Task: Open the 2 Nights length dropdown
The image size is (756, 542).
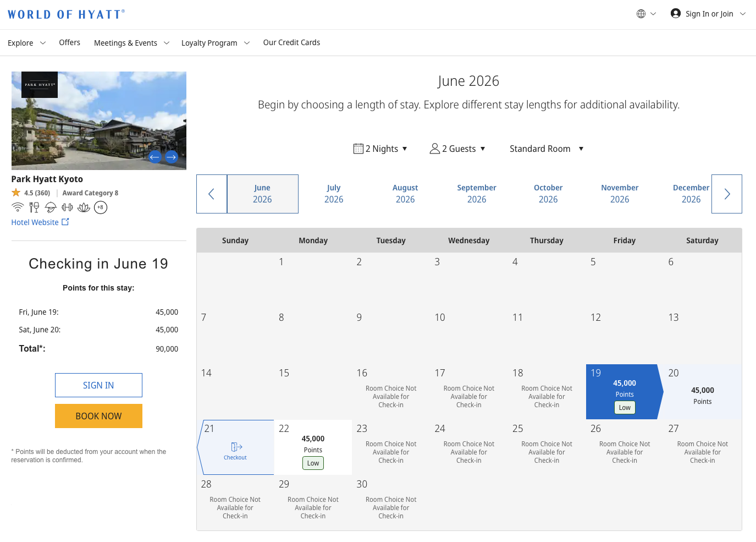Action: tap(380, 149)
